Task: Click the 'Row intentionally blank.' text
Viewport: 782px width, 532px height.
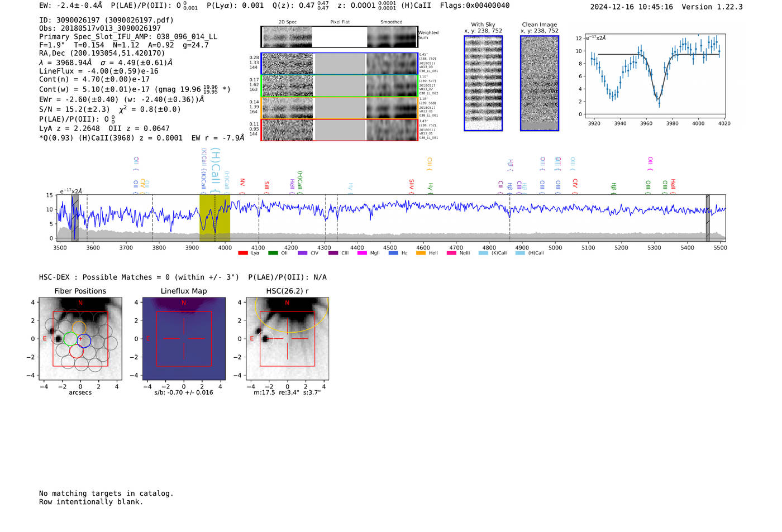Action: [91, 502]
